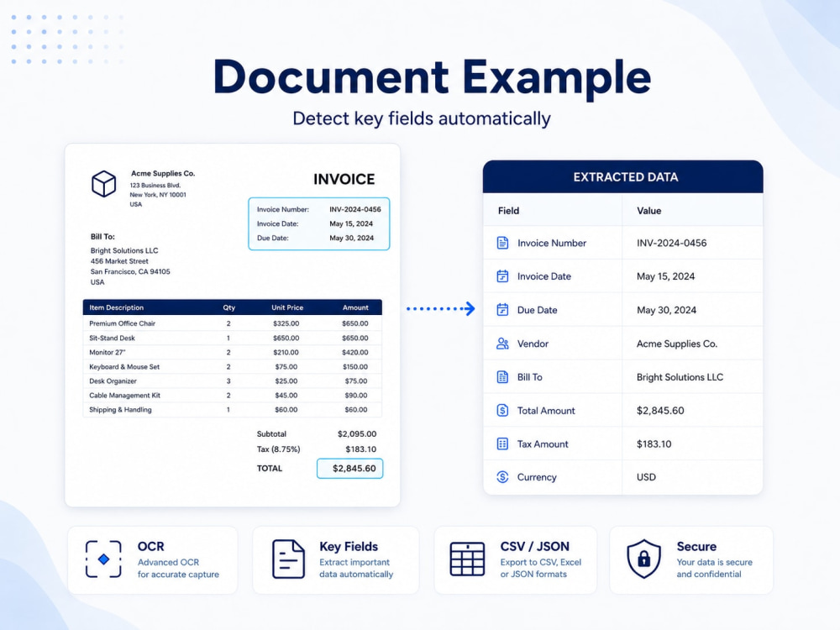Click the OCR scan frame icon
Viewport: 840px width, 630px height.
click(x=103, y=559)
